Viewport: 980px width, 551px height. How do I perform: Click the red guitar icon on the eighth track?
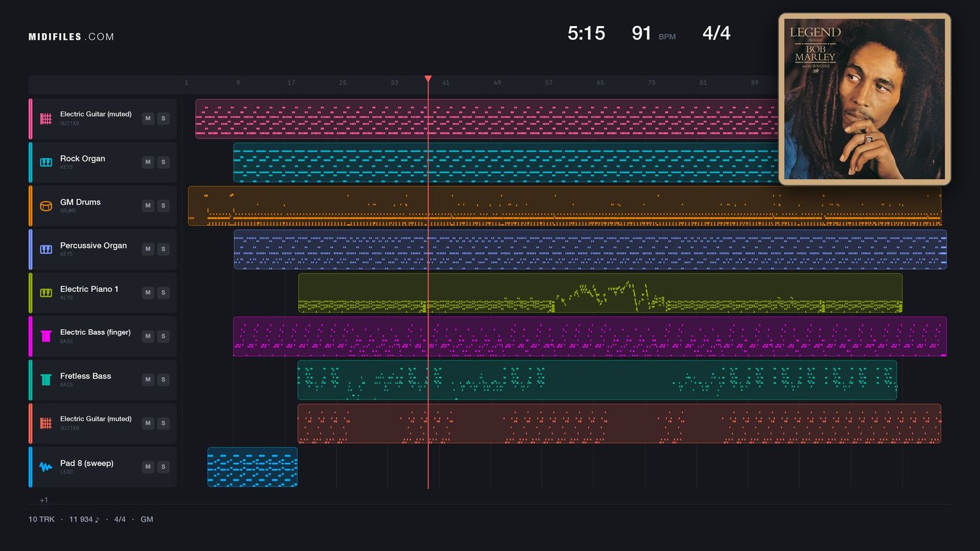pyautogui.click(x=46, y=423)
